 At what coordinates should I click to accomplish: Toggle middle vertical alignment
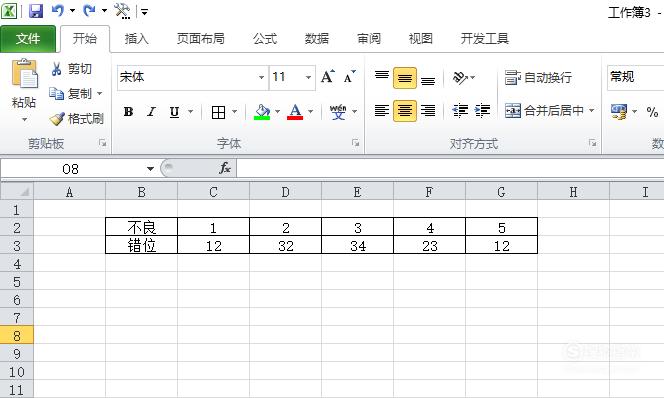pyautogui.click(x=405, y=78)
